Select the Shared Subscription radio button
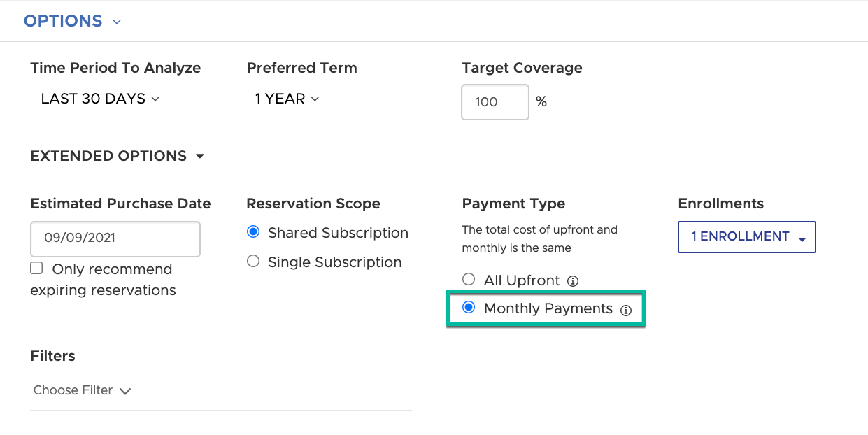Image resolution: width=868 pixels, height=435 pixels. point(252,232)
